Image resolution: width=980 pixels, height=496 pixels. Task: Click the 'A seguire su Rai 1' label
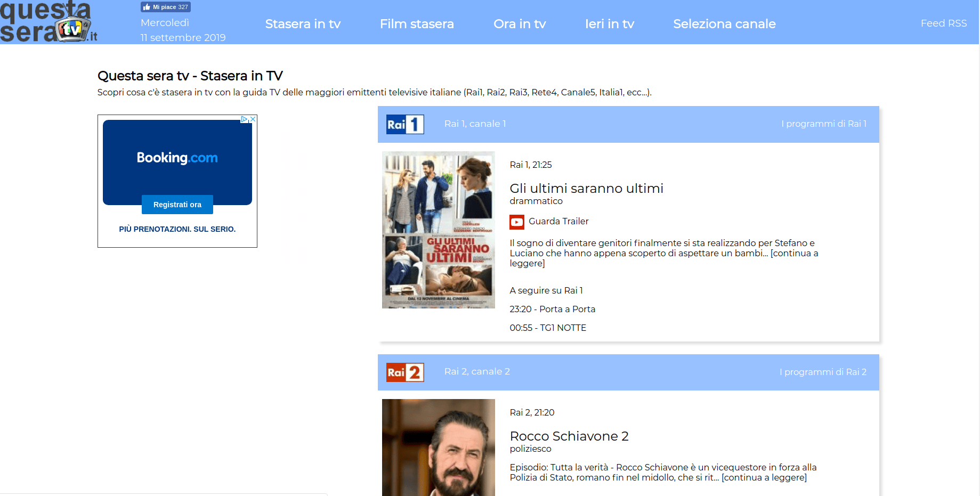[x=546, y=290]
